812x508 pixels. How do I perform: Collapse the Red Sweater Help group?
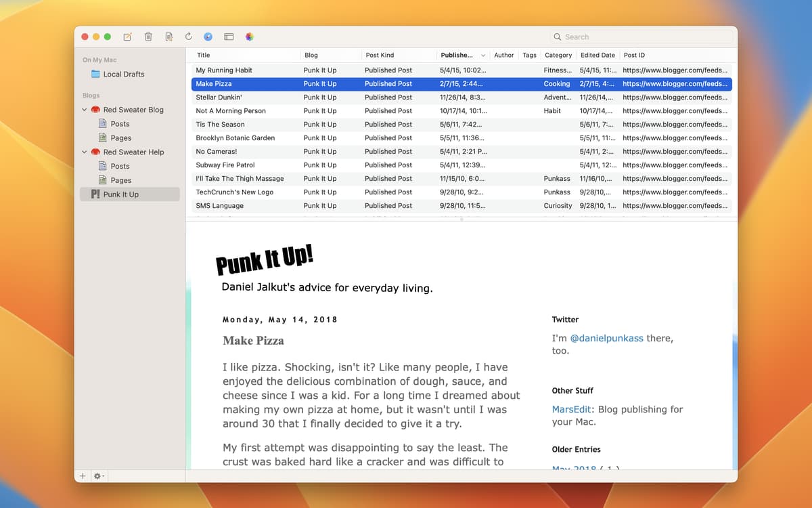85,152
